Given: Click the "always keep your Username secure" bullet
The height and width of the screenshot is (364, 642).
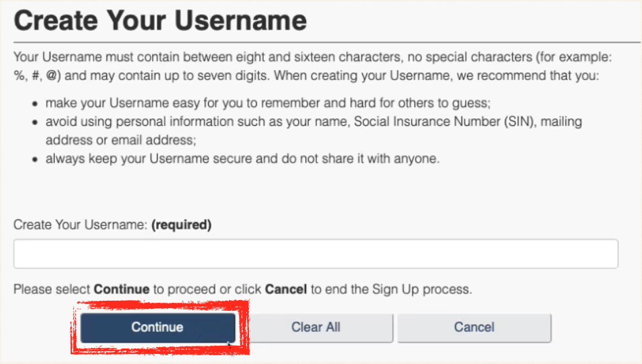Looking at the screenshot, I should tap(242, 159).
